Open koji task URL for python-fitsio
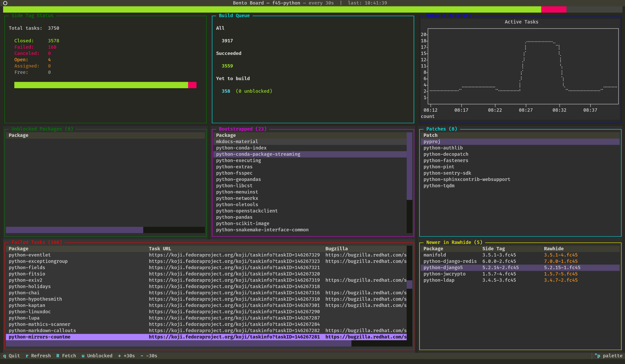The width and height of the screenshot is (625, 364). pyautogui.click(x=234, y=274)
